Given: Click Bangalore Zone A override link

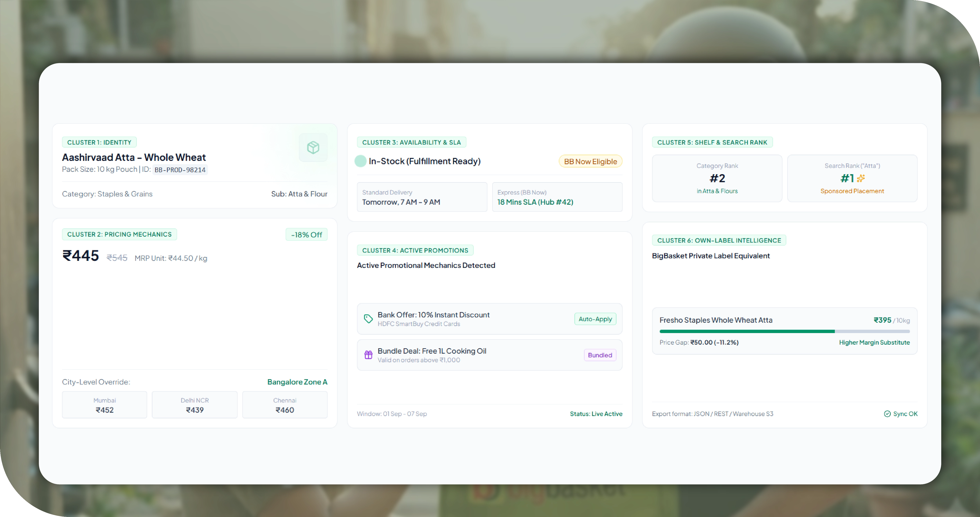Looking at the screenshot, I should (297, 382).
